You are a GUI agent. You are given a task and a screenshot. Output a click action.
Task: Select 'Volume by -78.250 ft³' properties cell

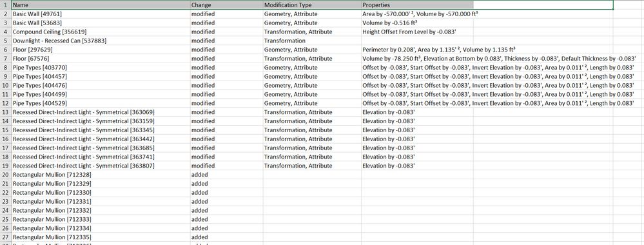[417, 59]
